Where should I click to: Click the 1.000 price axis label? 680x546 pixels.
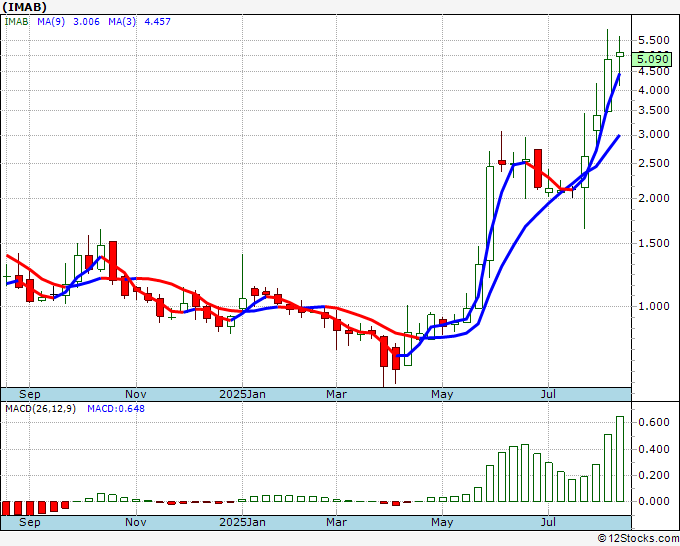(x=654, y=306)
